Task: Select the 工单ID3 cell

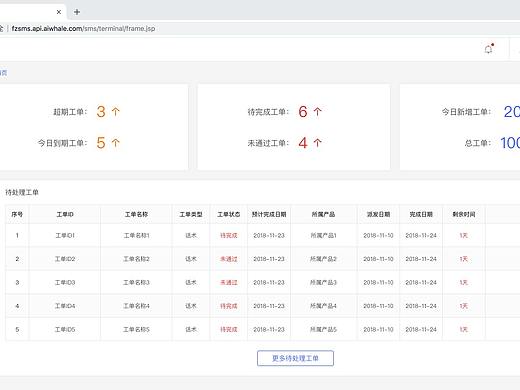Action: pos(65,283)
